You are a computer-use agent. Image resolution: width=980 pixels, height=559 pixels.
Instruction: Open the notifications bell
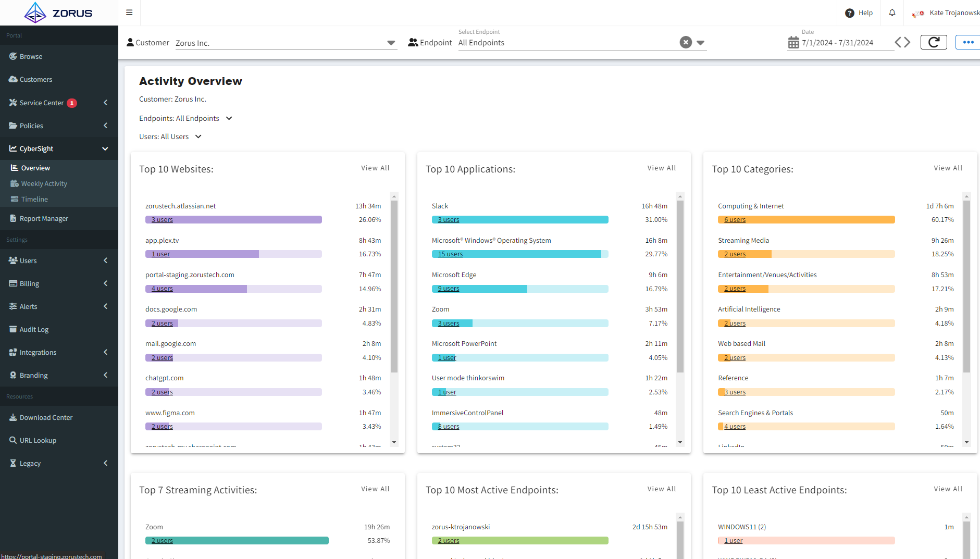[x=892, y=13]
